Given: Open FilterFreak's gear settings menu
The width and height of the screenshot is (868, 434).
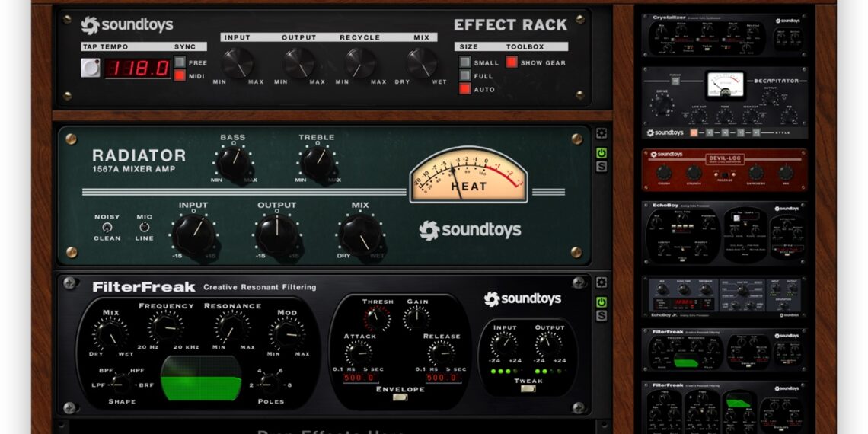Looking at the screenshot, I should click(x=602, y=283).
